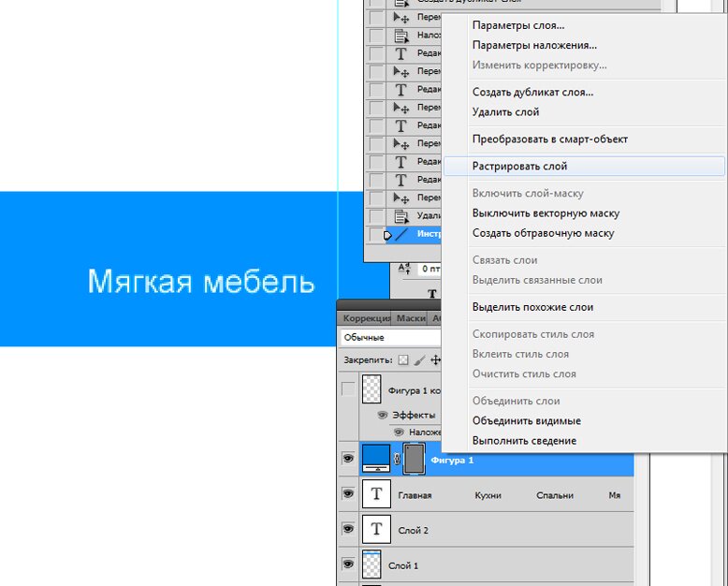Choose Параметры наложения... menu item

click(534, 46)
